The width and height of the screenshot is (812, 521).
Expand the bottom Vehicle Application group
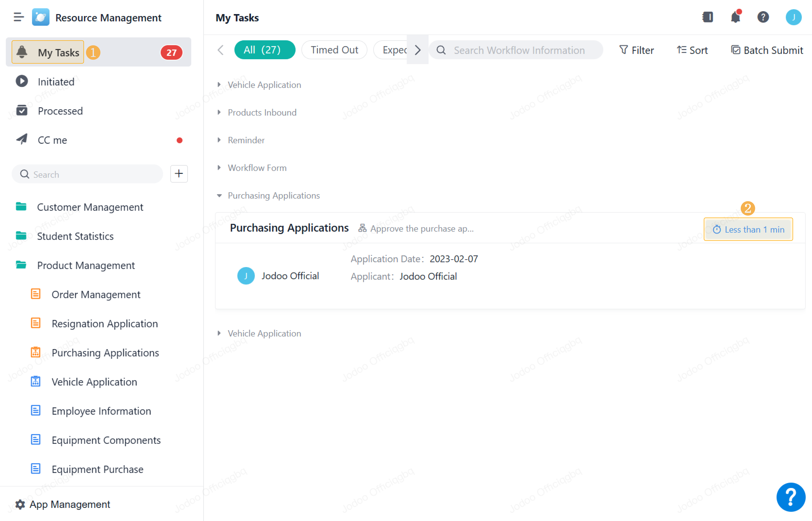(x=219, y=333)
